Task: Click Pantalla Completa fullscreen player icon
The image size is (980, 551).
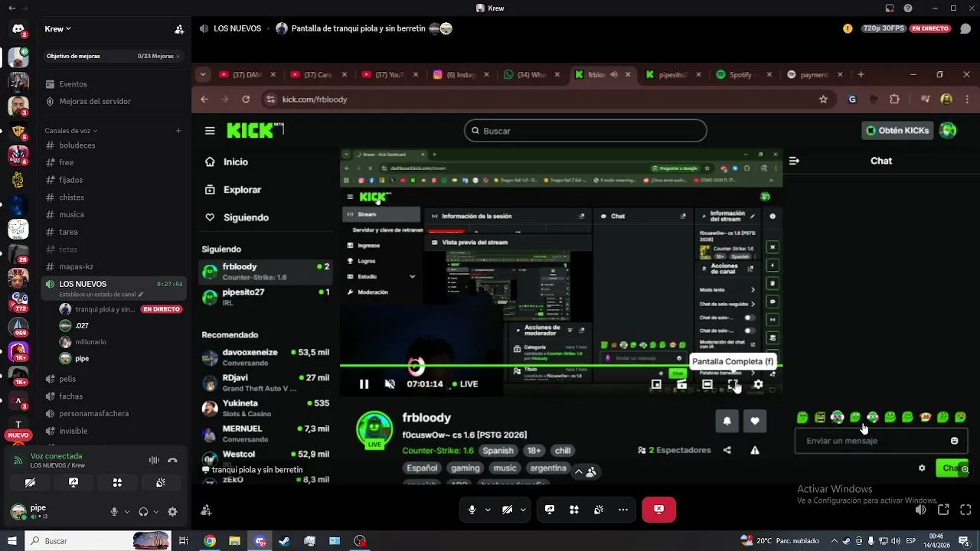Action: point(733,384)
